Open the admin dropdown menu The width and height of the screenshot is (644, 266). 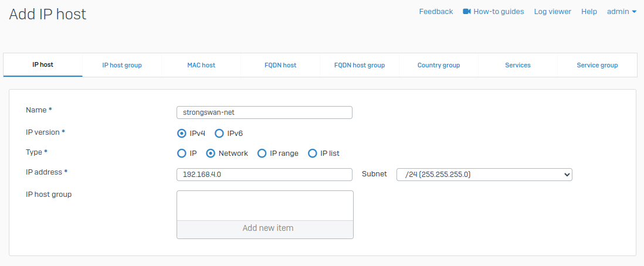(621, 12)
